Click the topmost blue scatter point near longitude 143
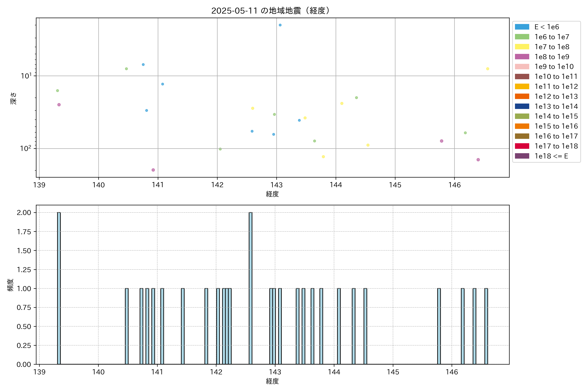Image resolution: width=588 pixels, height=392 pixels. [x=280, y=25]
